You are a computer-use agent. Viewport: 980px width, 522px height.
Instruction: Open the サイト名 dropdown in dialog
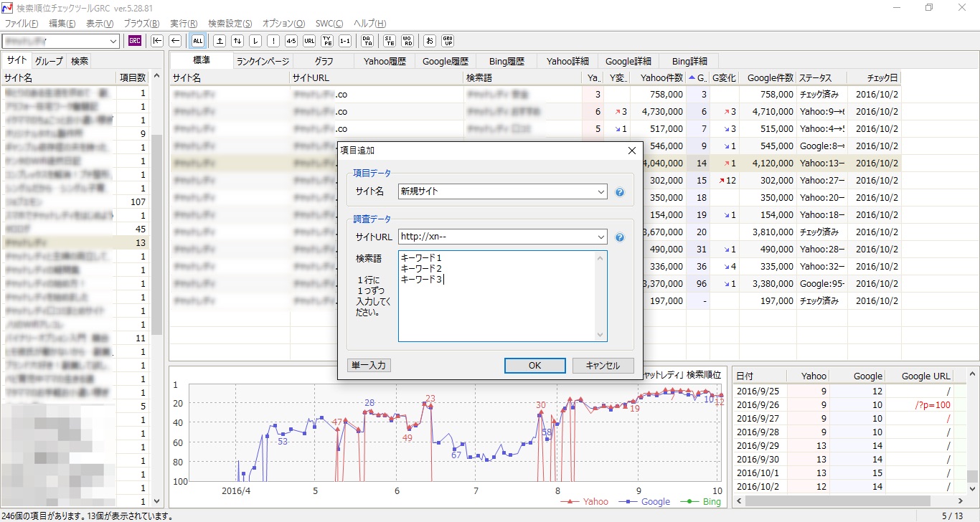pyautogui.click(x=600, y=192)
